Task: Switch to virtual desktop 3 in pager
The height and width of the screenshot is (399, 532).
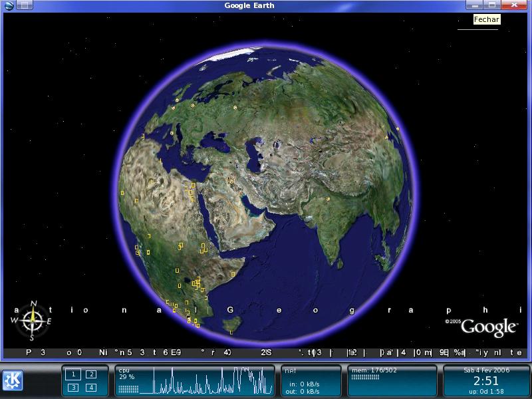Action: coord(73,387)
